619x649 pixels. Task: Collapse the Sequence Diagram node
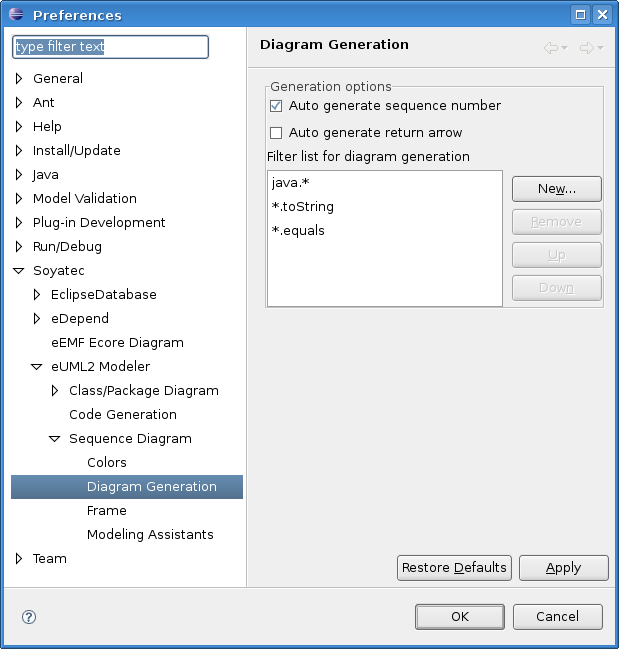[x=55, y=439]
